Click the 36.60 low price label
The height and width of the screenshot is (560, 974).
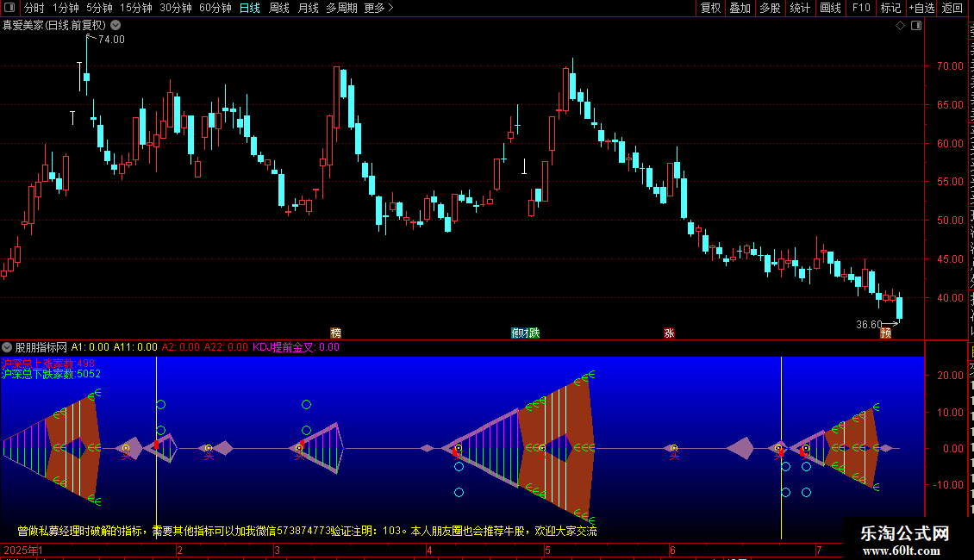coord(868,324)
